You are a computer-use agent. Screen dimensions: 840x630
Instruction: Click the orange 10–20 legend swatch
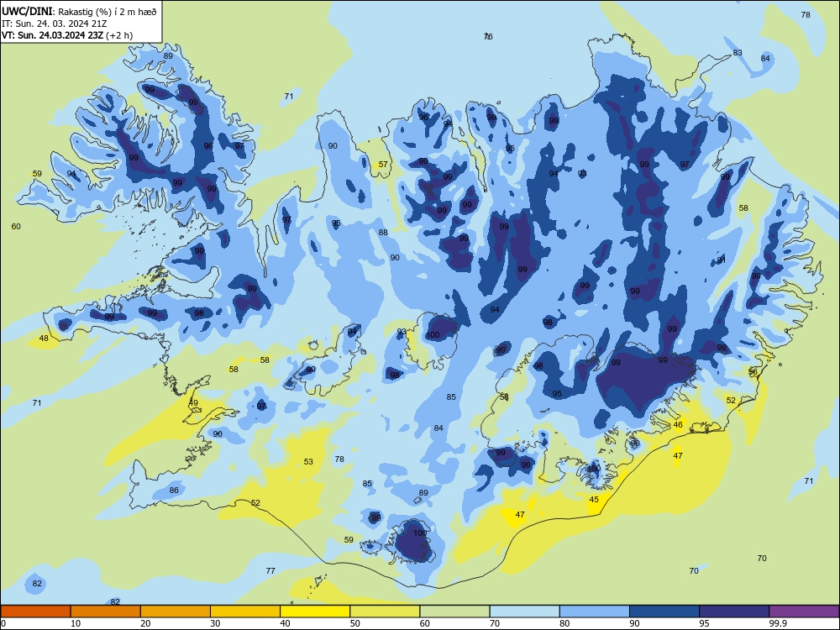coord(106,612)
